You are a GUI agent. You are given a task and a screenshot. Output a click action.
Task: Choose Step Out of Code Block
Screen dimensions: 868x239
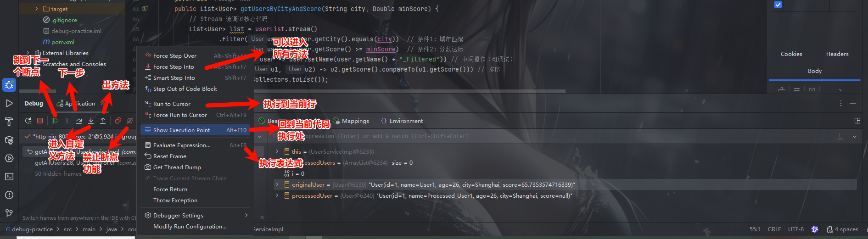(x=195, y=89)
